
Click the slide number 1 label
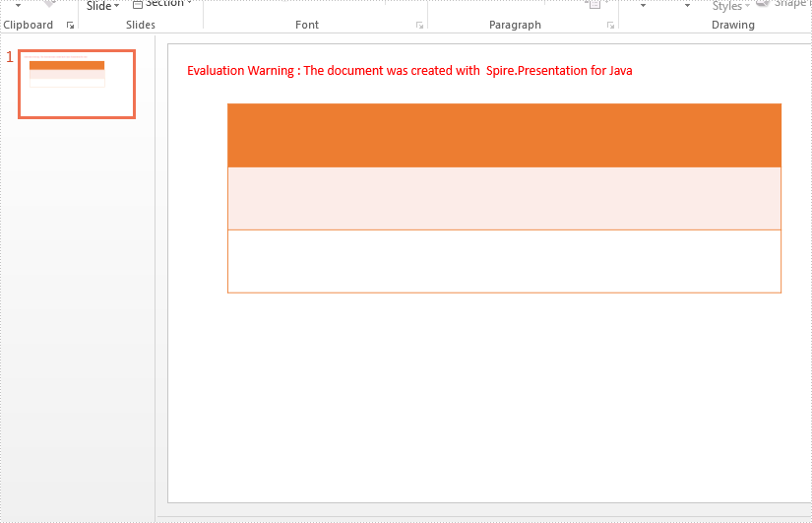[x=10, y=57]
